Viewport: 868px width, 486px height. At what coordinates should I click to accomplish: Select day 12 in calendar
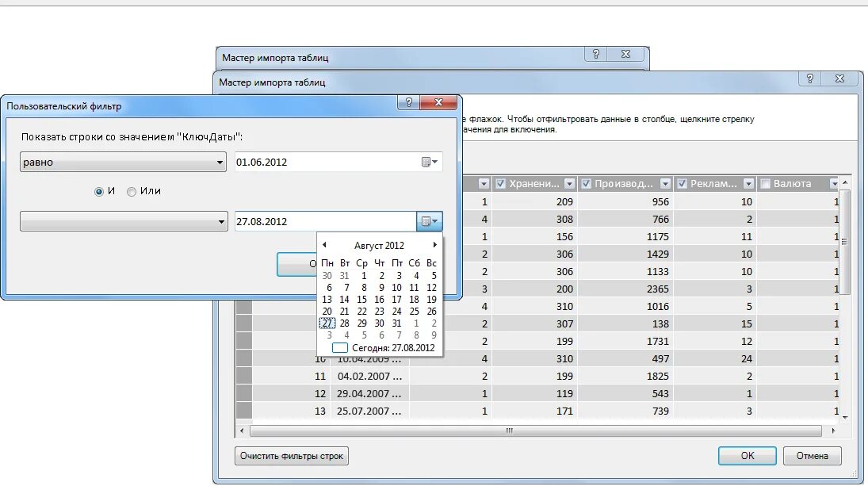[432, 288]
